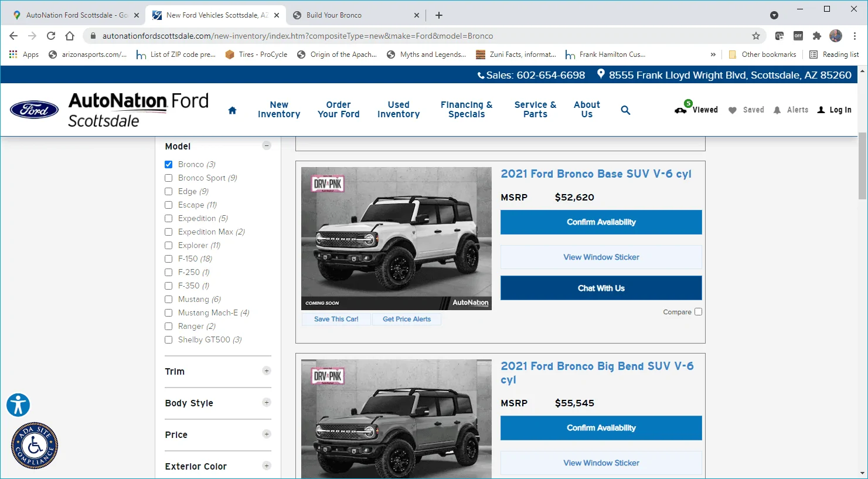Confirm Availability for the Bronco Base SUV
The image size is (868, 479).
tap(601, 222)
